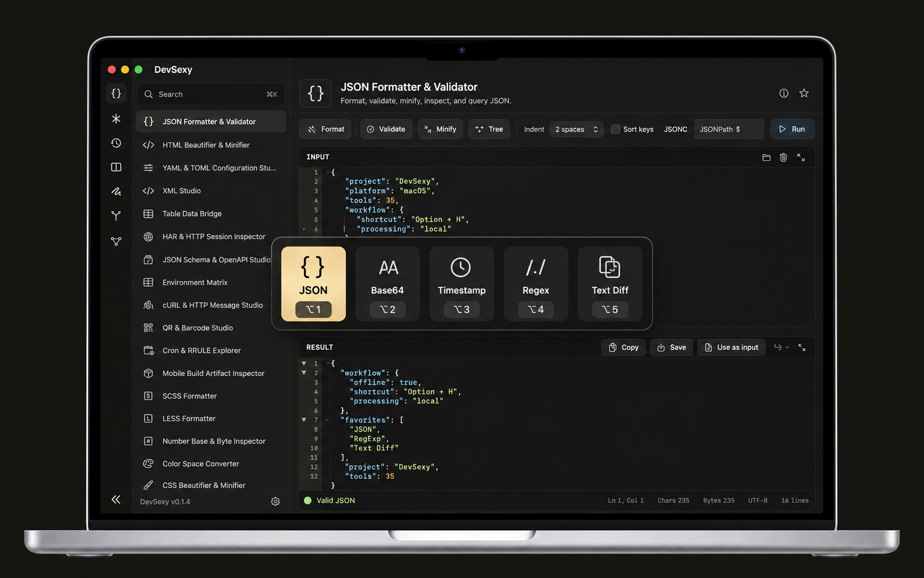
Task: Switch to Tree view button
Action: pyautogui.click(x=489, y=129)
